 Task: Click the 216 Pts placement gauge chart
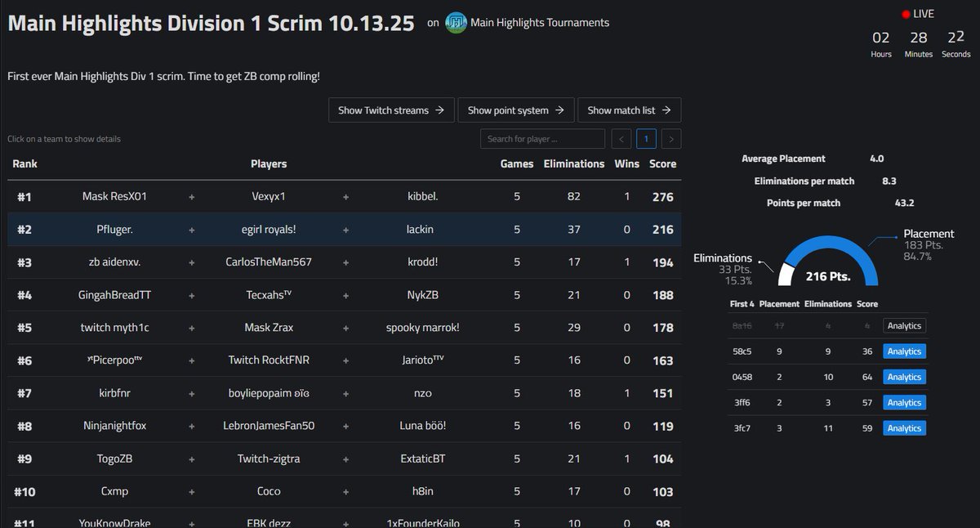(827, 270)
